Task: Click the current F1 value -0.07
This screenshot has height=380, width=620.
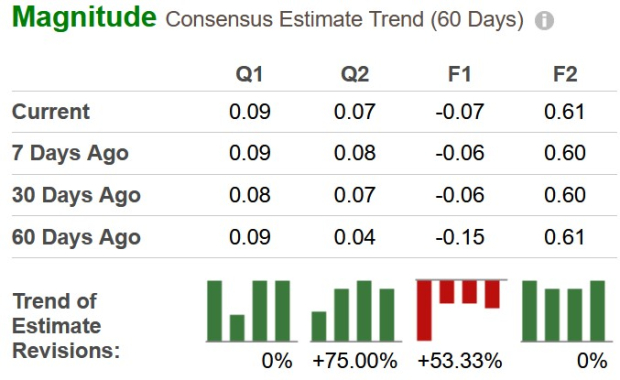Action: (x=460, y=112)
